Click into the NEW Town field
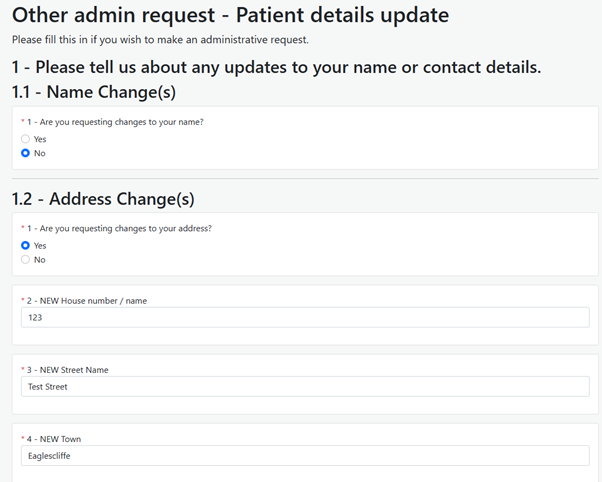The height and width of the screenshot is (482, 602). point(305,455)
